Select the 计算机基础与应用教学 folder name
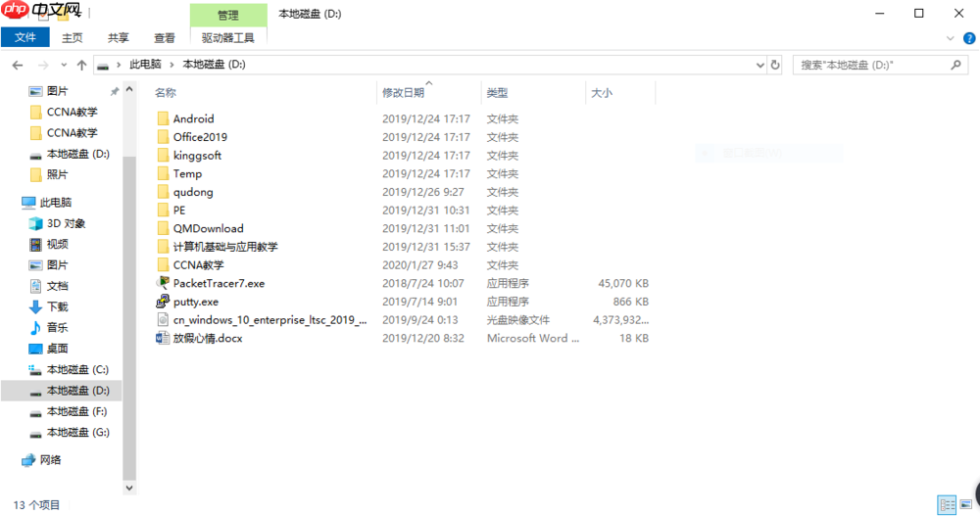 tap(225, 247)
